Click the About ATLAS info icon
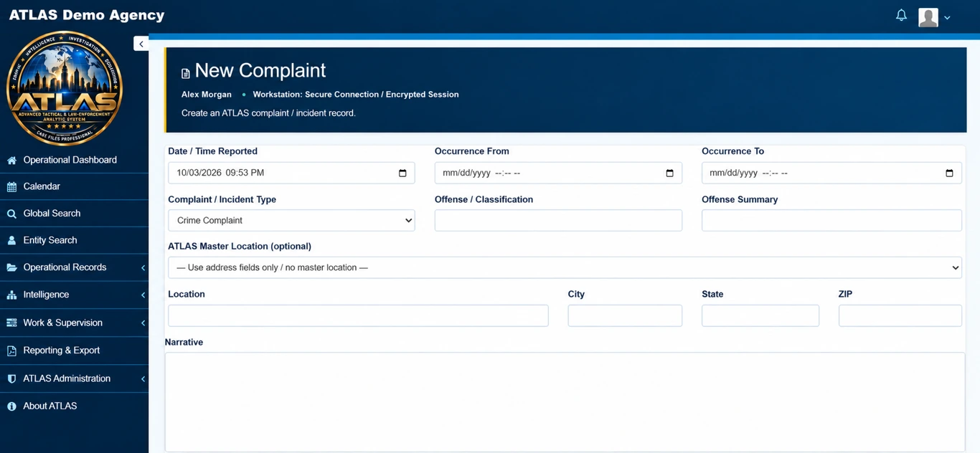Viewport: 980px width, 453px height. [11, 406]
